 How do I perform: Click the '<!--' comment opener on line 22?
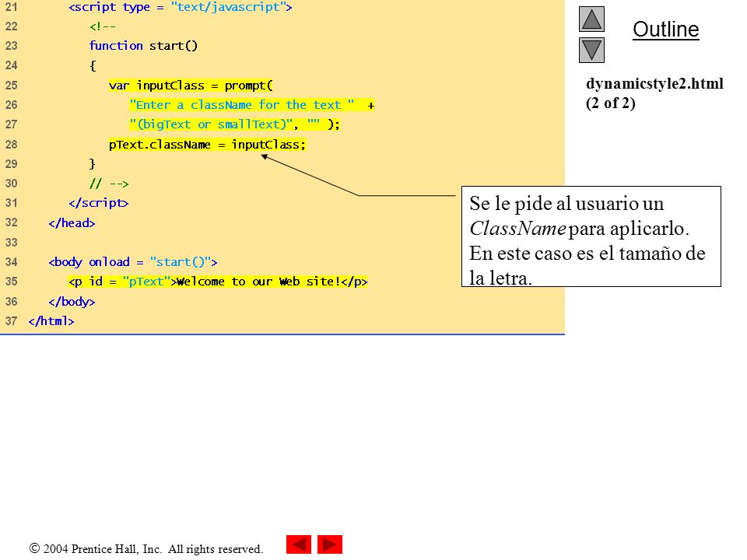103,26
